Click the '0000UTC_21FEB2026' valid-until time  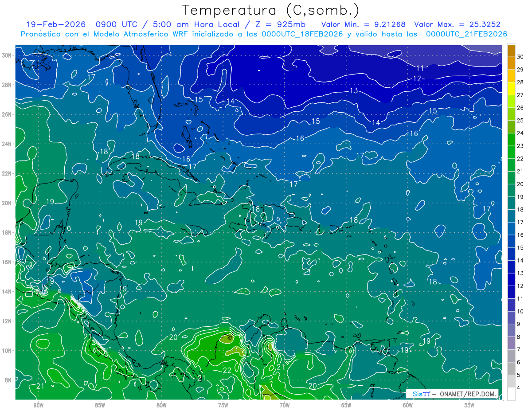(x=466, y=34)
